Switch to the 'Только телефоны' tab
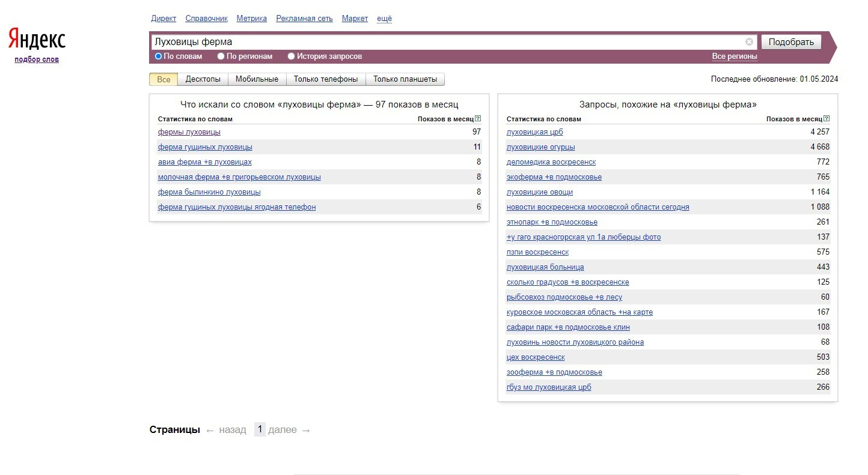This screenshot has height=475, width=868. (x=326, y=79)
